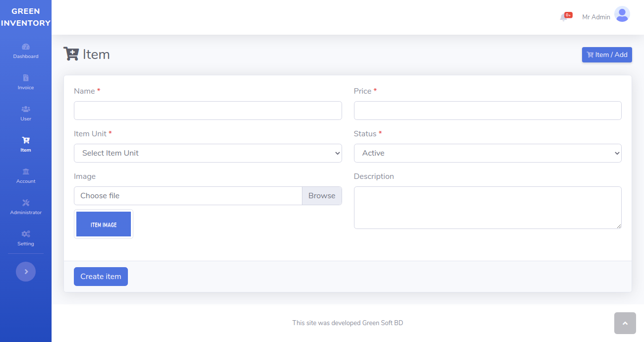
Task: Click the Item Image preview thumbnail
Action: click(104, 224)
